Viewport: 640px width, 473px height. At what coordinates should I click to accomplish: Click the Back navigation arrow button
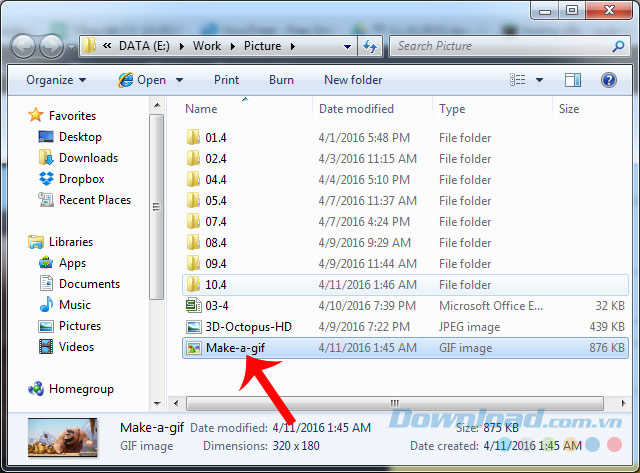coord(23,47)
